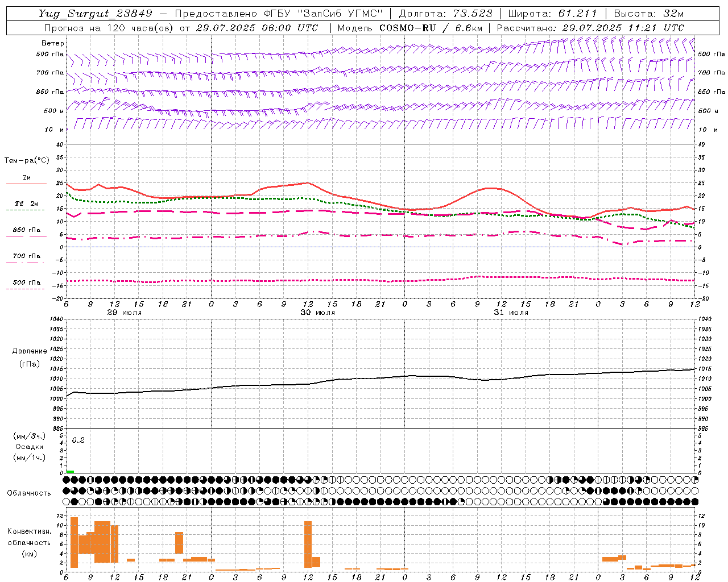This screenshot has width=728, height=582.
Task: Click the Ветер panel label
Action: point(52,43)
